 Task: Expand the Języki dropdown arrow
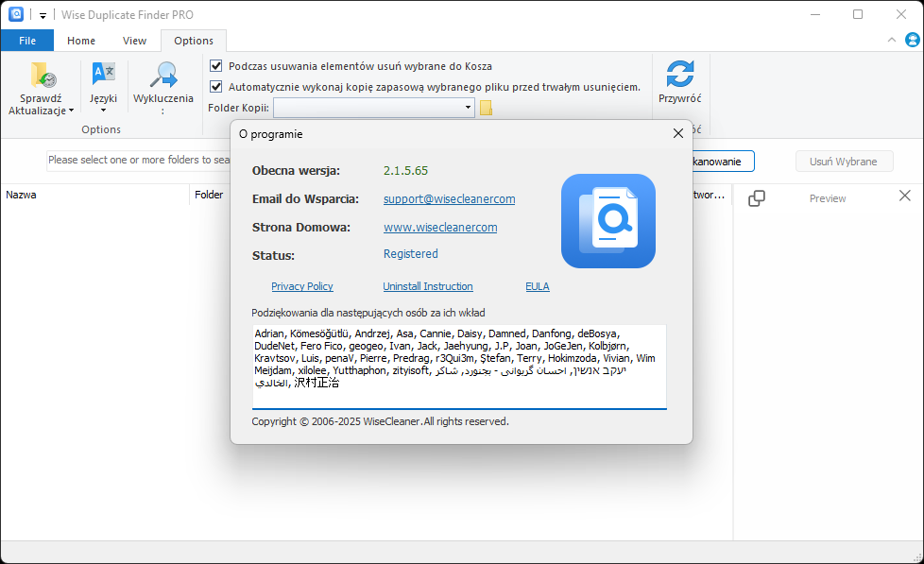coord(103,111)
